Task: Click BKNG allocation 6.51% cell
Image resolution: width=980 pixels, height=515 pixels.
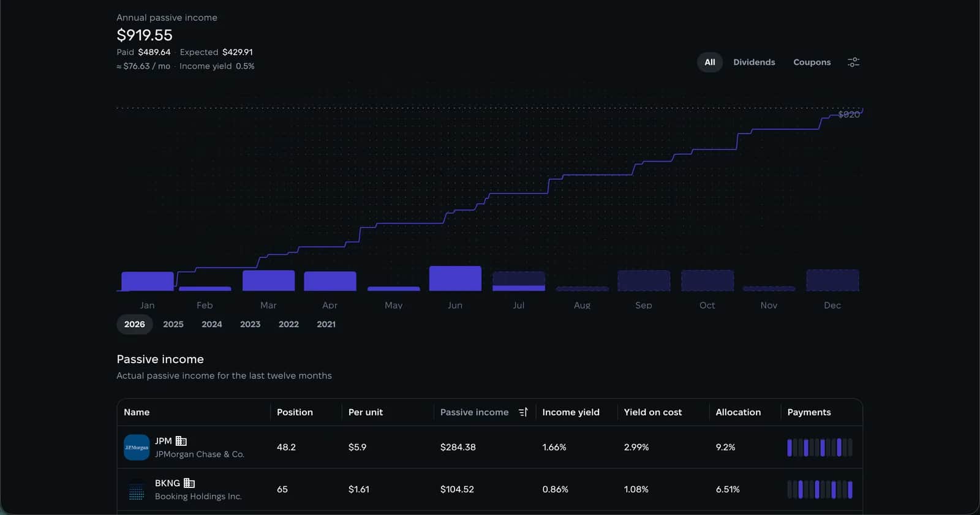Action: [x=728, y=489]
